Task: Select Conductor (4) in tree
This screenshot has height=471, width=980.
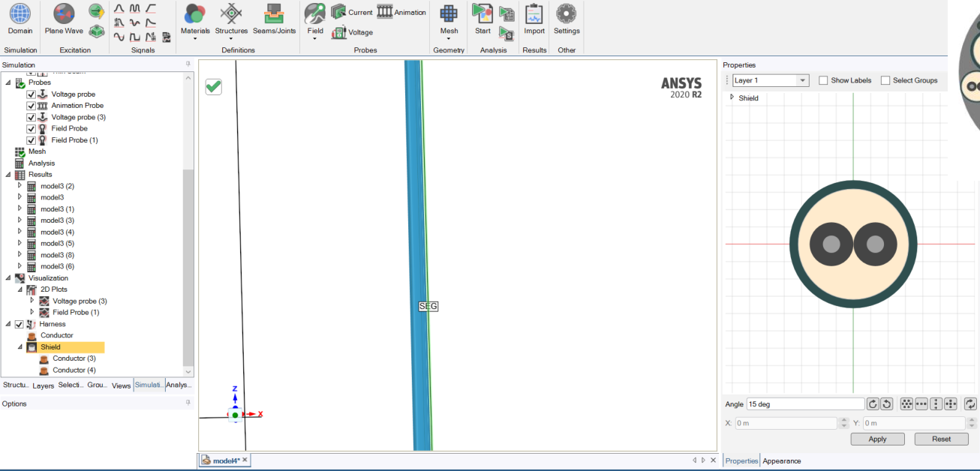Action: pyautogui.click(x=74, y=370)
